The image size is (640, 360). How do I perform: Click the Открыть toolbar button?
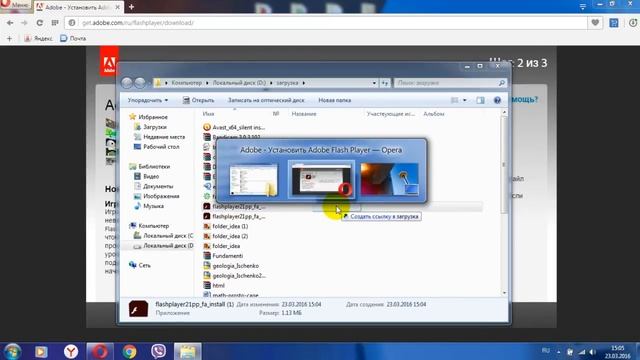click(198, 100)
